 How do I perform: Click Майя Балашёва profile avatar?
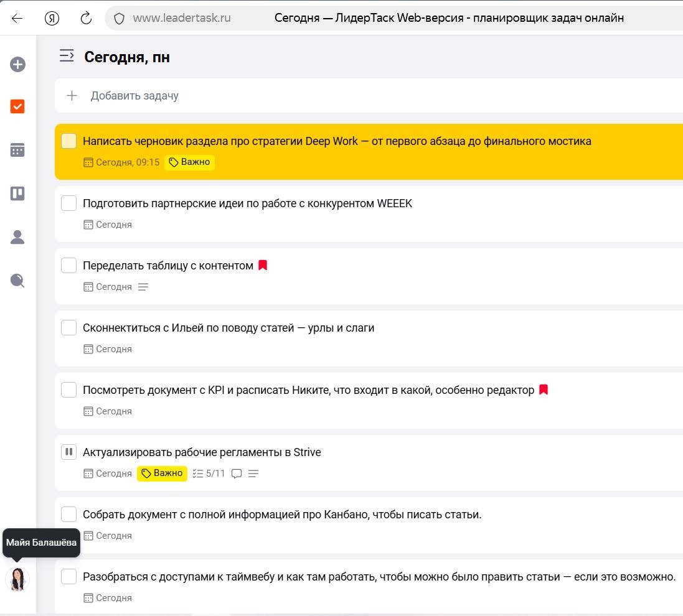click(17, 579)
